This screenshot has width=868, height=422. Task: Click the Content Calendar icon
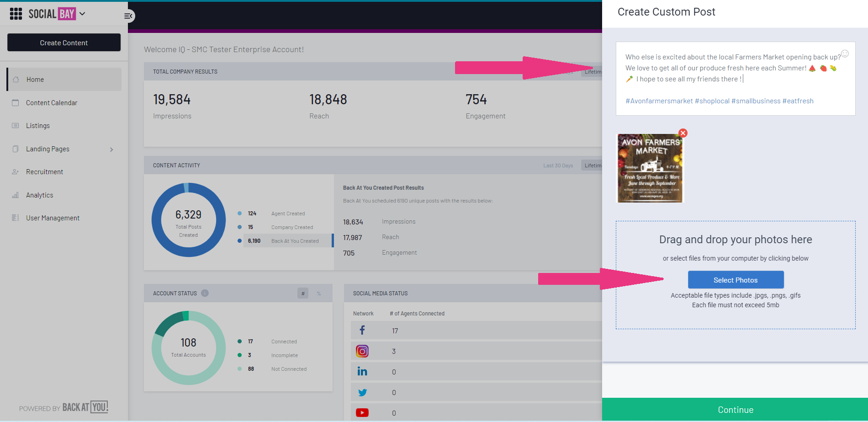(16, 102)
